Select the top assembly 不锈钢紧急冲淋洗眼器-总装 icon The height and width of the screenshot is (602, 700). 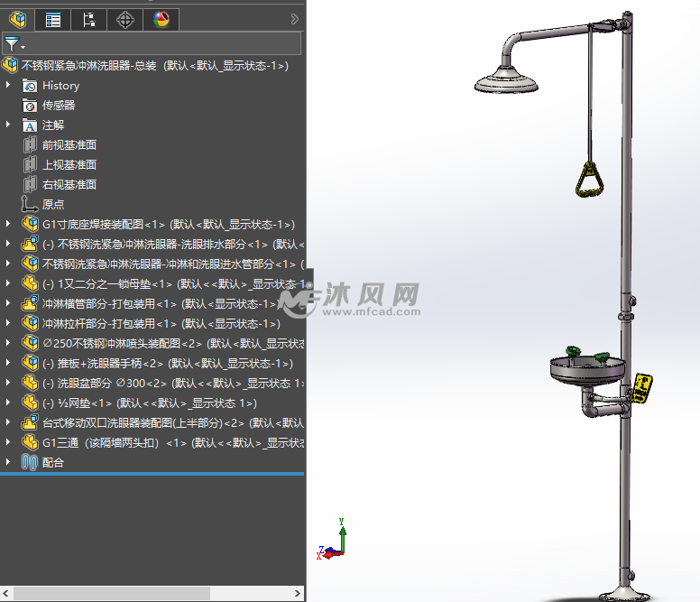(10, 65)
